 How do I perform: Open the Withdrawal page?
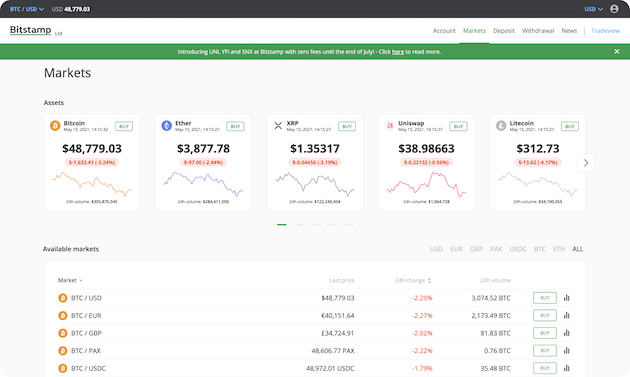(538, 31)
